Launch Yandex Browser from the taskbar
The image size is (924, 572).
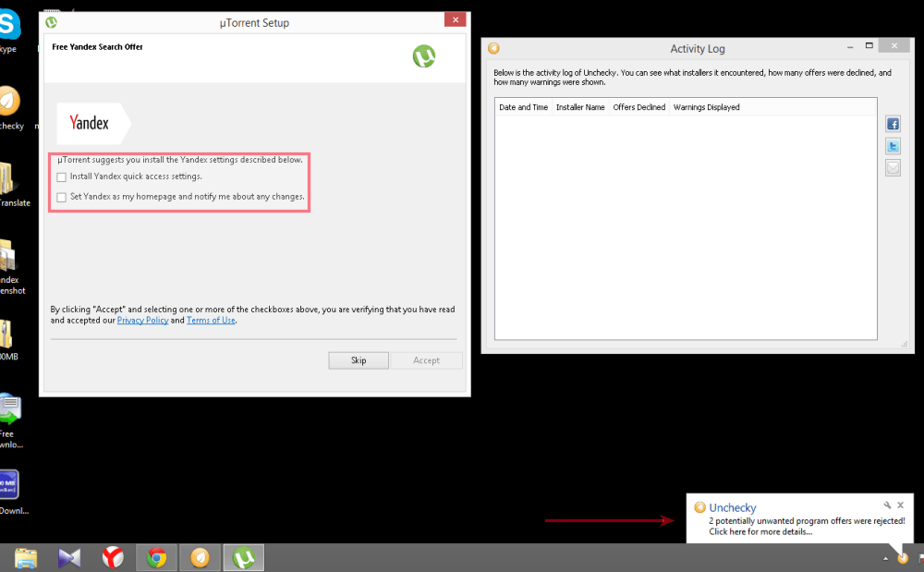[113, 557]
